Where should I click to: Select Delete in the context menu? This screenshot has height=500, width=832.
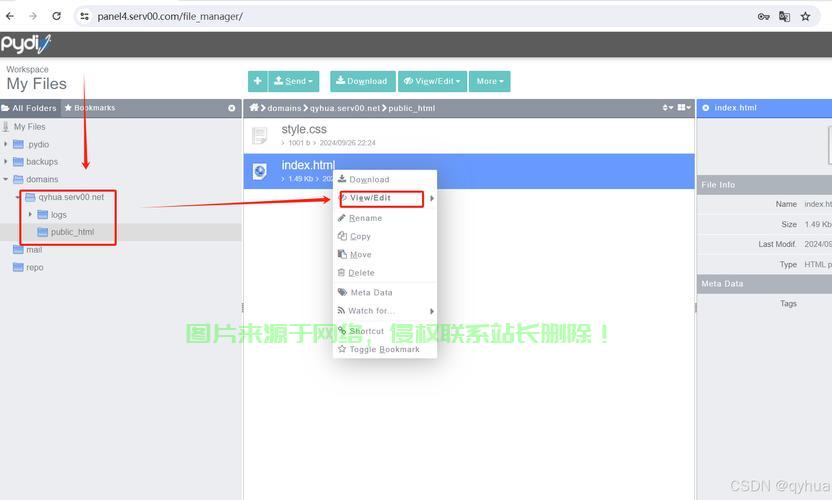click(x=361, y=273)
